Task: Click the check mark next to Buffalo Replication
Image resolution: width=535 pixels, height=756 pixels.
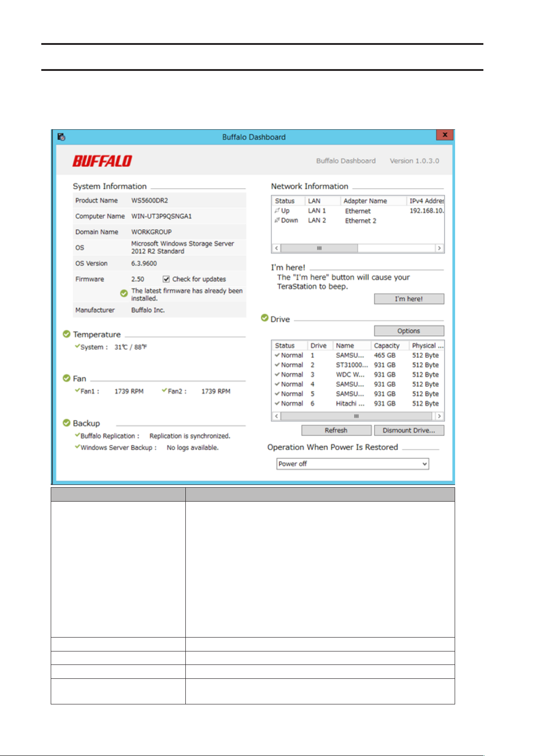Action: click(77, 435)
